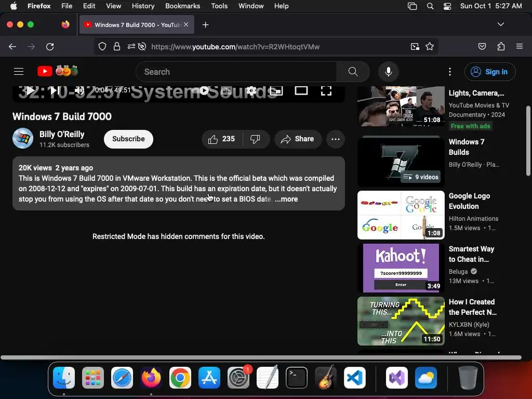Click the blocked autoplay icon
Viewport: 532px width, 399px height.
click(142, 46)
